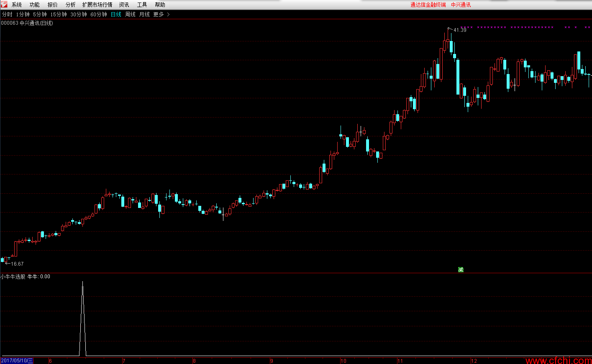
Task: Click the 牛牛: 0.00 indicator value
Action: pyautogui.click(x=39, y=277)
